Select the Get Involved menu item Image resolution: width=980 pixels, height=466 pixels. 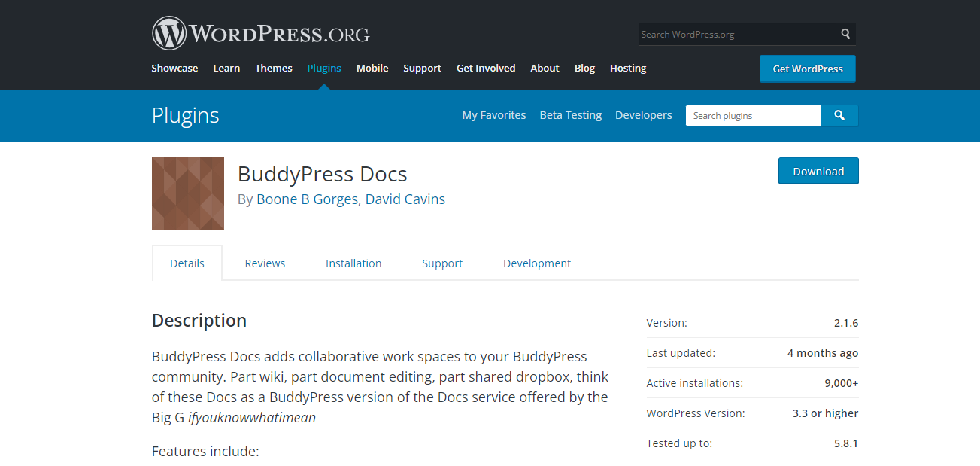coord(486,68)
